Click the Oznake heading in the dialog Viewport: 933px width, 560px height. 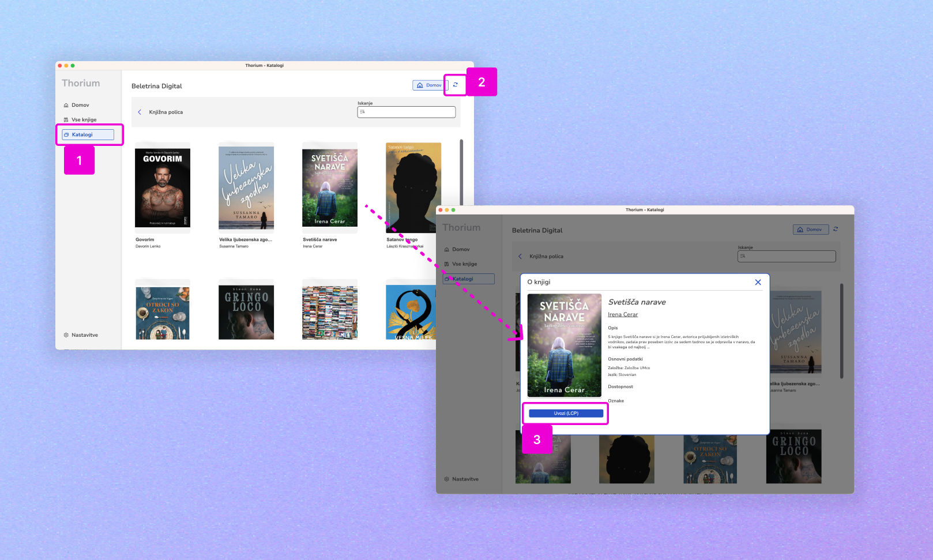click(x=616, y=401)
